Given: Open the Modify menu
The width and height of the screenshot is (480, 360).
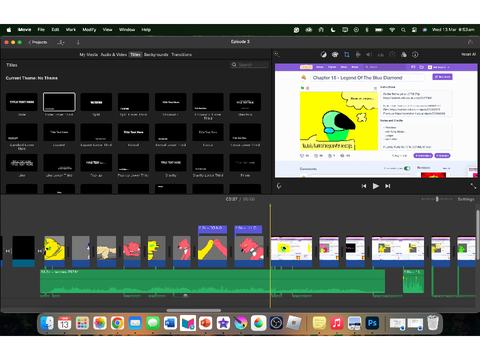Looking at the screenshot, I should click(89, 30).
